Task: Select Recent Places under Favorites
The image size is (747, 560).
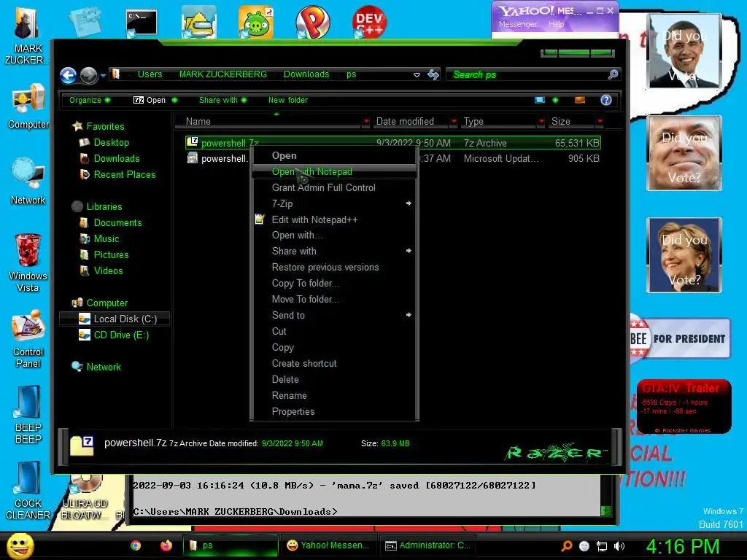Action: coord(124,175)
